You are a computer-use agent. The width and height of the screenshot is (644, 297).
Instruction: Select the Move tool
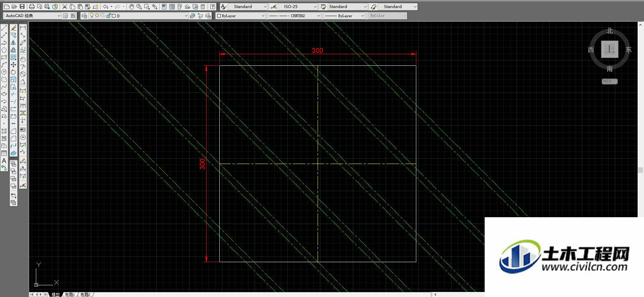click(x=13, y=65)
